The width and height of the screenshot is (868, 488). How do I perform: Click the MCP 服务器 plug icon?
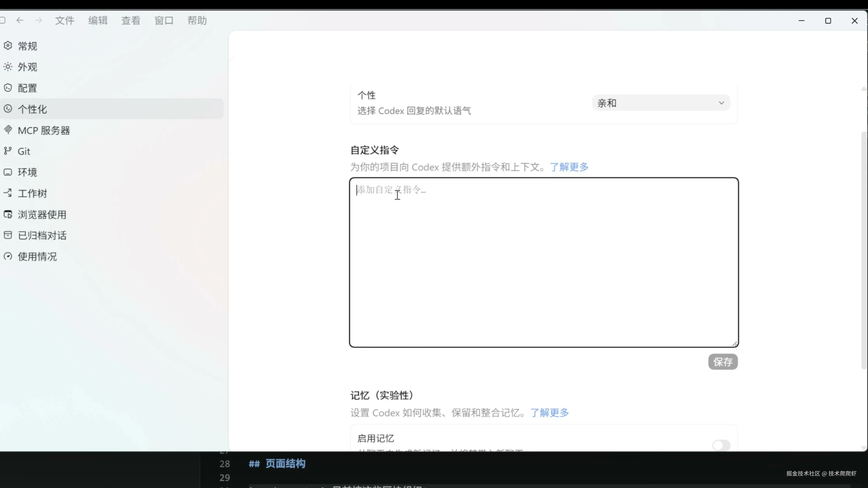pos(8,130)
